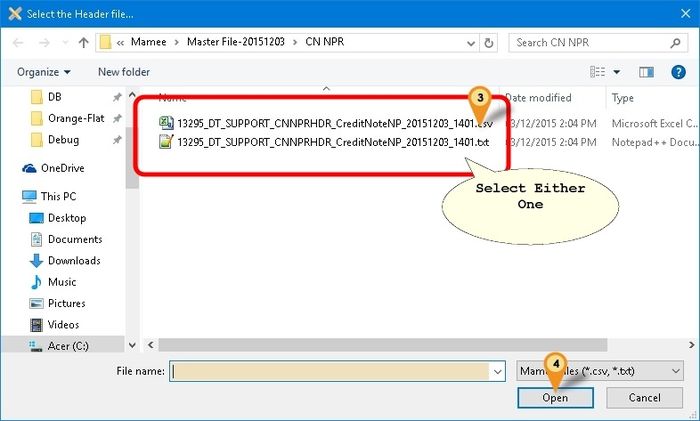Select the CreditNoteNP .csv Excel file

(331, 122)
